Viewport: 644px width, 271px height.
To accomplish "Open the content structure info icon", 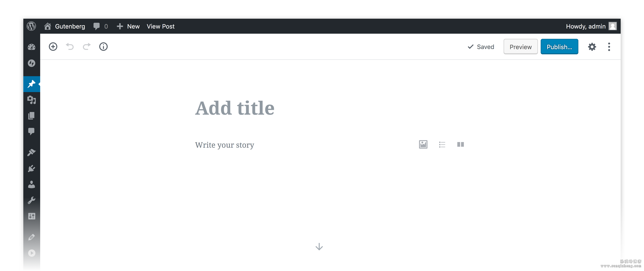I will click(103, 46).
